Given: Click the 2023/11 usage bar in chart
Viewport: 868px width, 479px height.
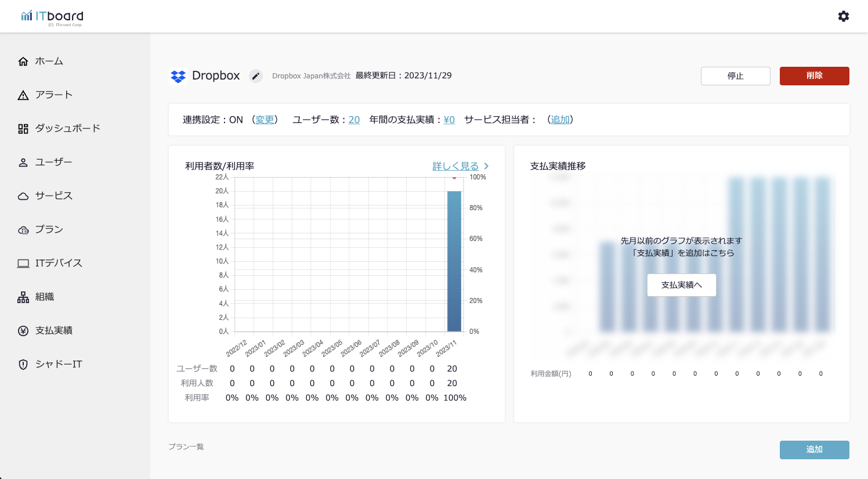Looking at the screenshot, I should (454, 261).
